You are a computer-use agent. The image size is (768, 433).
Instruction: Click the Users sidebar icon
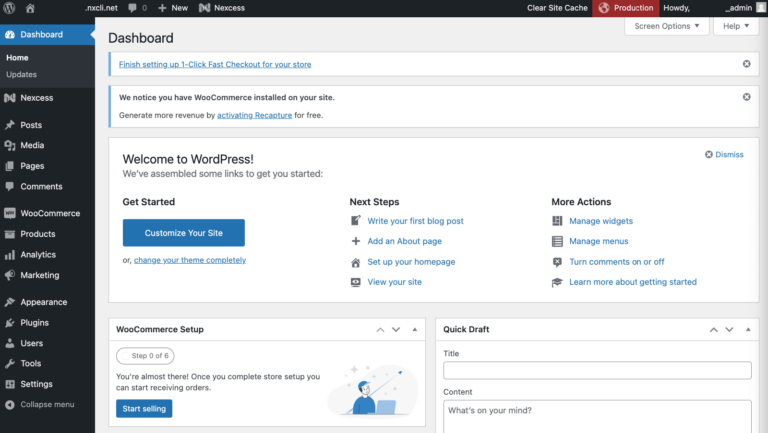pyautogui.click(x=10, y=343)
